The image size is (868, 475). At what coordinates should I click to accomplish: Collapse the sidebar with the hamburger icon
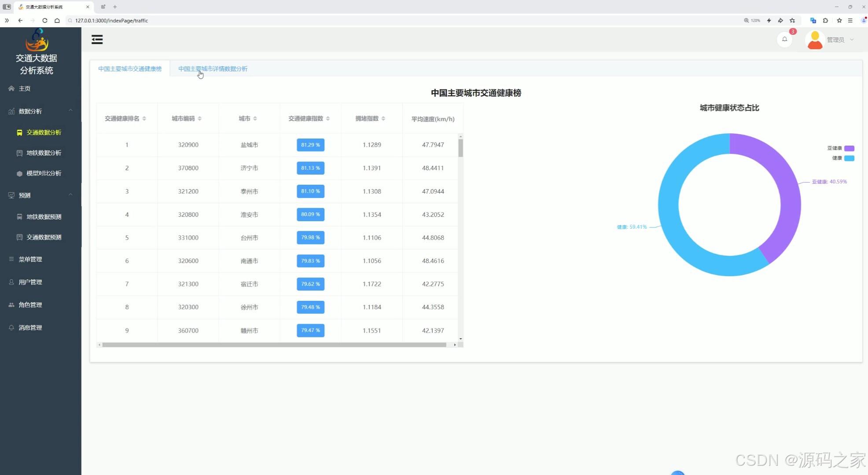pyautogui.click(x=97, y=40)
